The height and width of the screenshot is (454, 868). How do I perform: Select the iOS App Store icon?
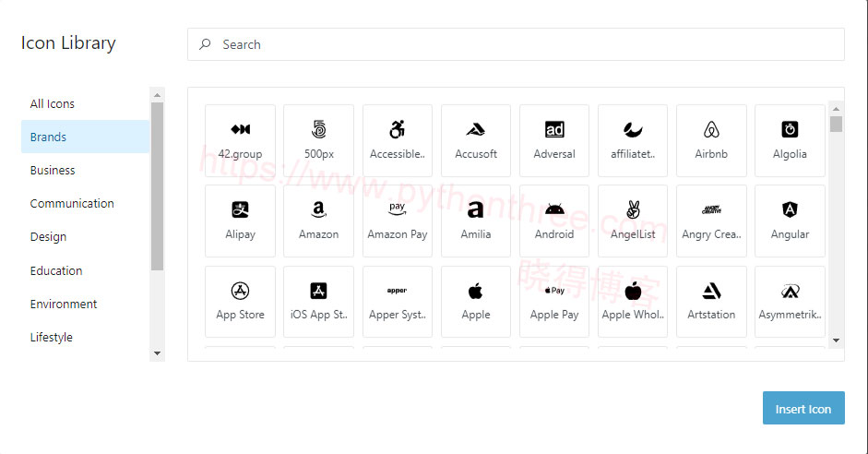318,302
